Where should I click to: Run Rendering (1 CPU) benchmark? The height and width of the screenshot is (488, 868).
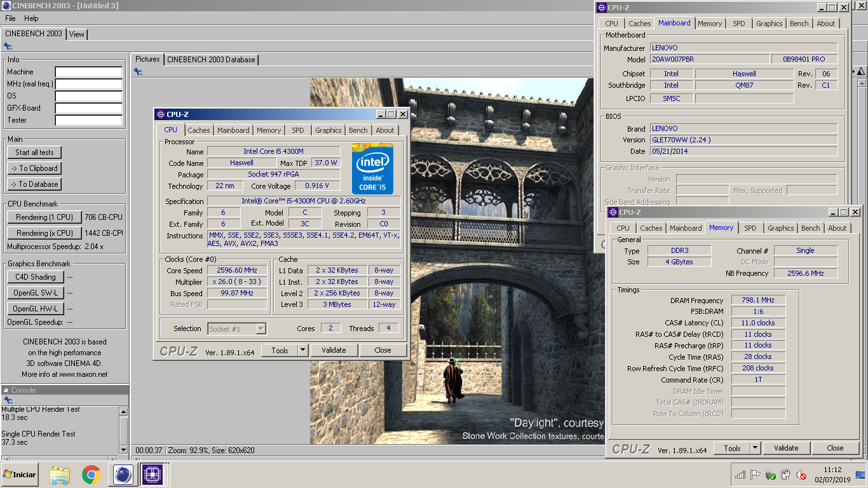(44, 217)
